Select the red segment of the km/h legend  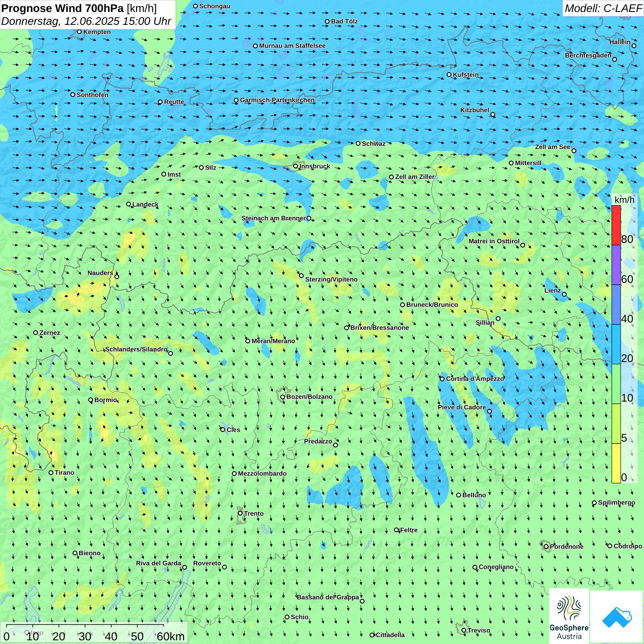click(616, 225)
